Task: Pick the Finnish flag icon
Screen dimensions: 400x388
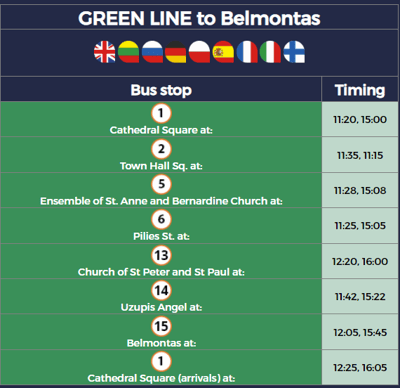Action: point(294,52)
